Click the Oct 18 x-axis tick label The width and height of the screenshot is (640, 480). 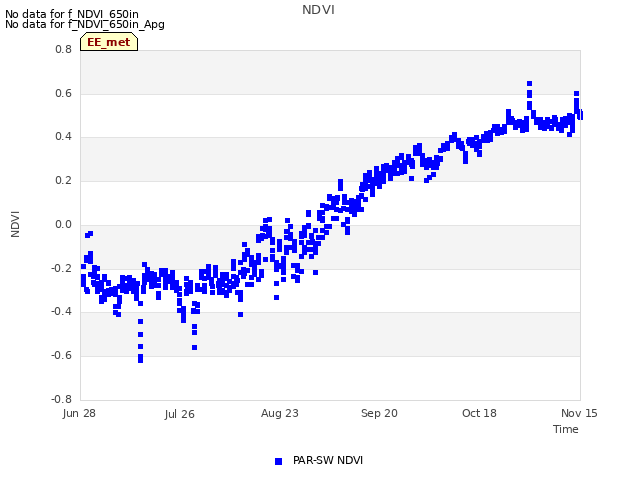(479, 413)
